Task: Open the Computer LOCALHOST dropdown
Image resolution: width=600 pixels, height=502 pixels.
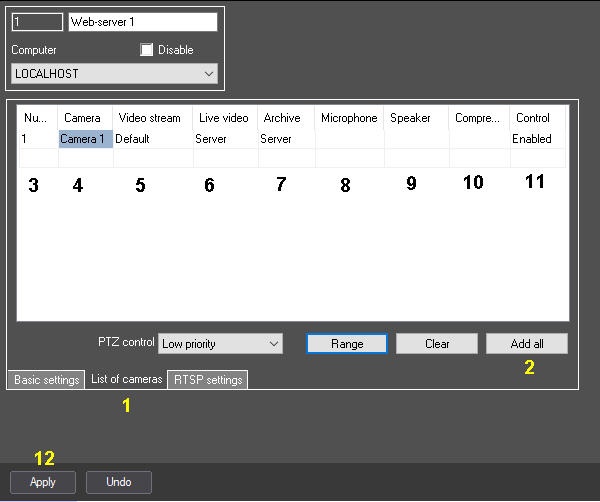Action: 114,73
